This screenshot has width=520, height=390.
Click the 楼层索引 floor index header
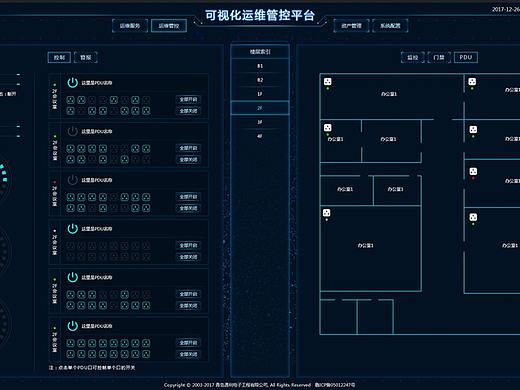[260, 52]
